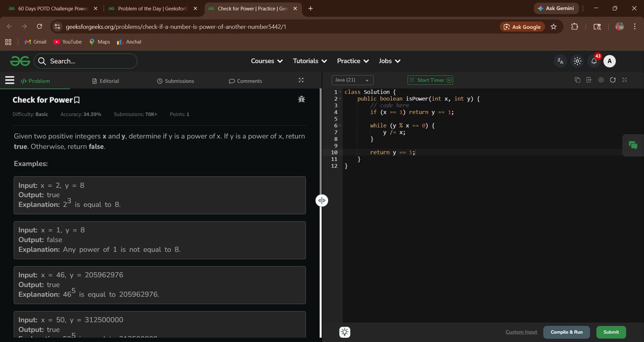Image resolution: width=644 pixels, height=342 pixels.
Task: Switch to the Submissions tab
Action: coord(175,81)
